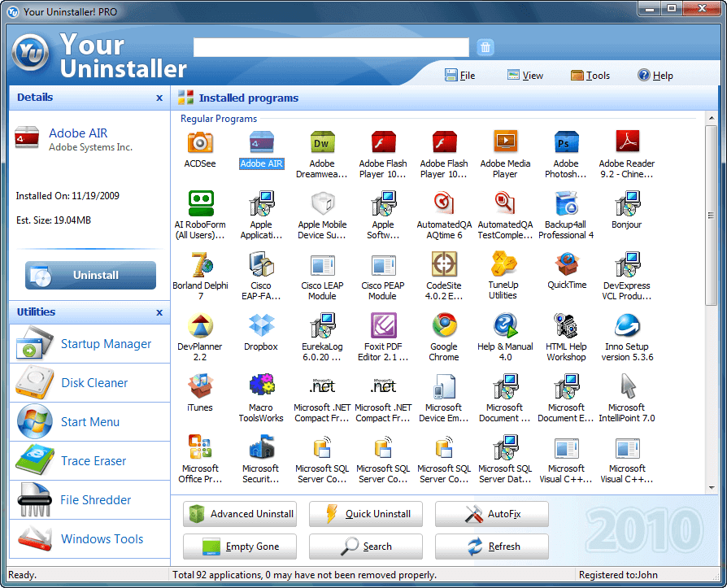Open the Tools menu
This screenshot has width=727, height=588.
pos(590,75)
